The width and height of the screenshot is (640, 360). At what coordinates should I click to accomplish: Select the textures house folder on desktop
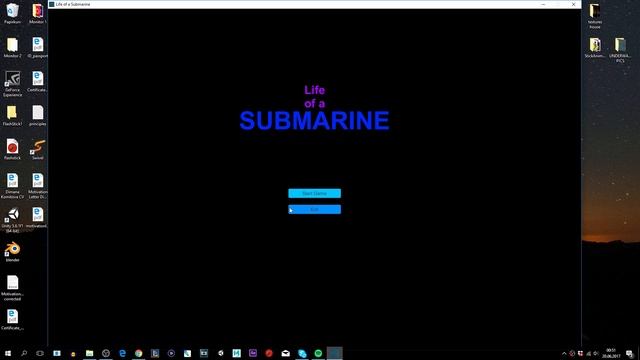pyautogui.click(x=595, y=16)
